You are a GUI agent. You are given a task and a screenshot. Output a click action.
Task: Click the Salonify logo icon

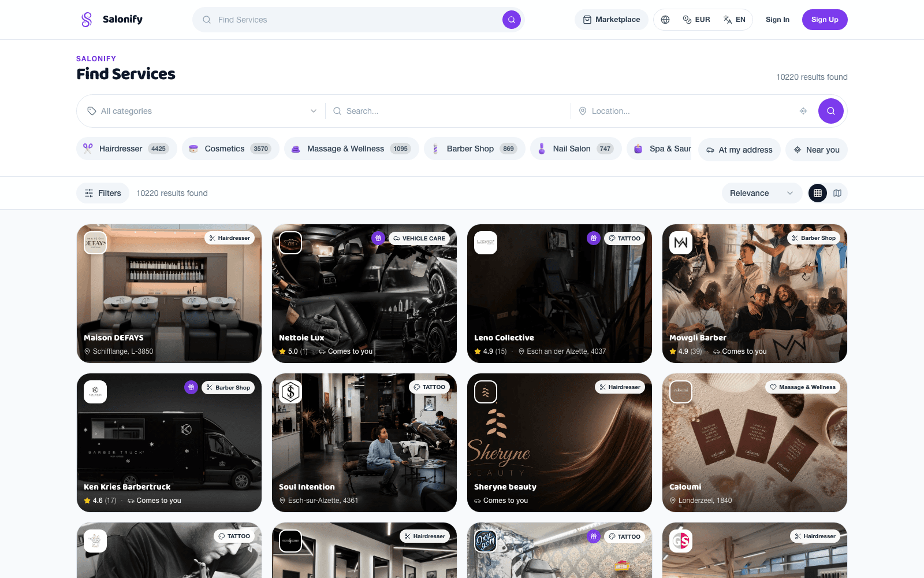[87, 20]
